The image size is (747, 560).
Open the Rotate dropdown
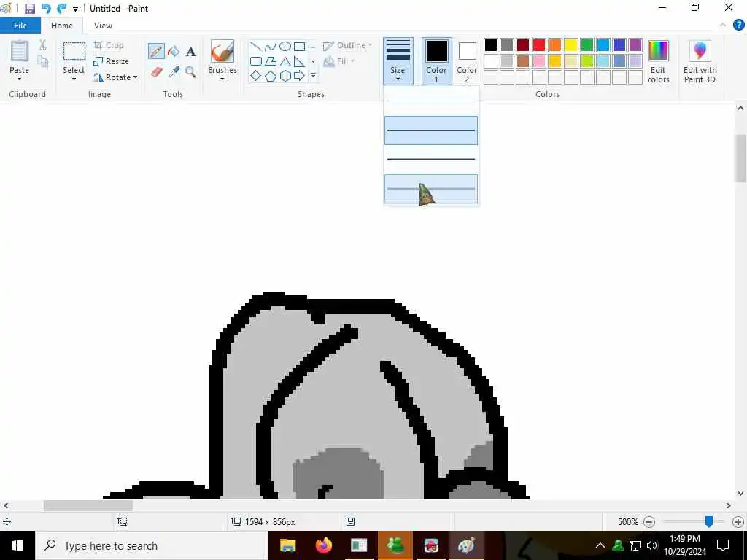click(x=116, y=77)
